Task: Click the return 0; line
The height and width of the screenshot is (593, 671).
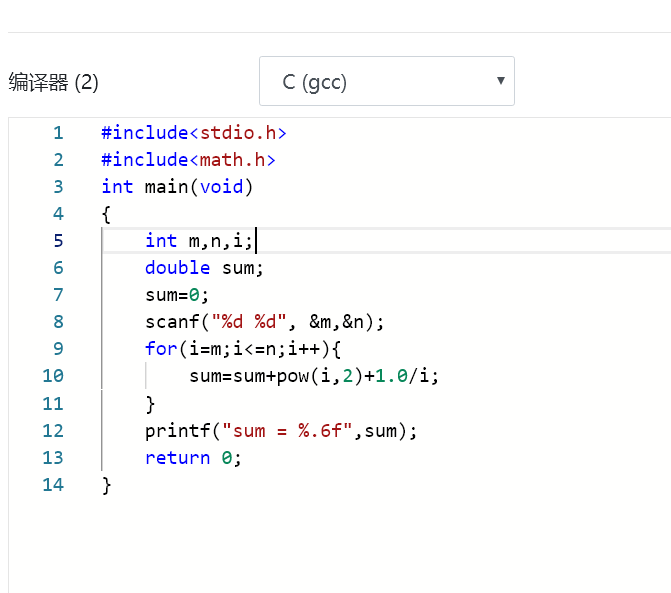Action: [x=193, y=458]
